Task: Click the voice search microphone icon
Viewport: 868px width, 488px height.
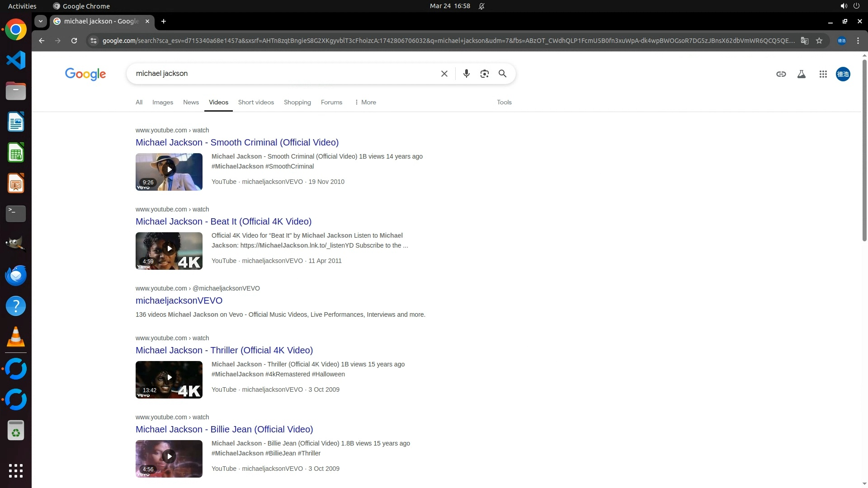Action: click(466, 74)
